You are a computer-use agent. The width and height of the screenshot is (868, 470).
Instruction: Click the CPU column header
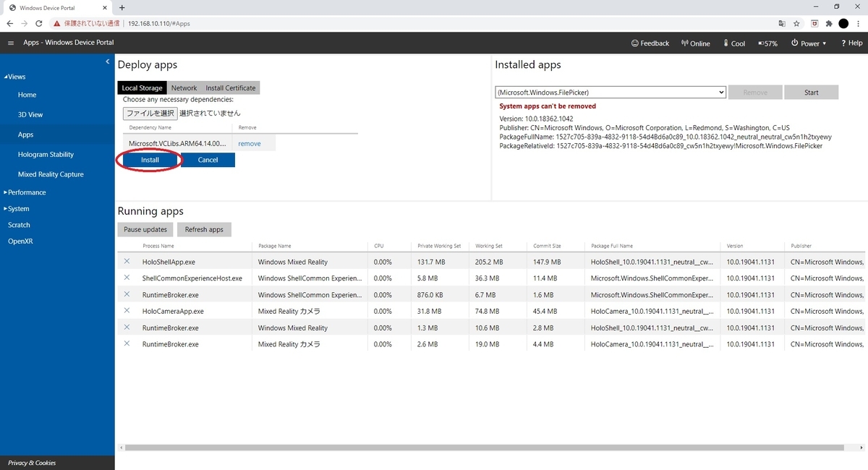click(379, 246)
